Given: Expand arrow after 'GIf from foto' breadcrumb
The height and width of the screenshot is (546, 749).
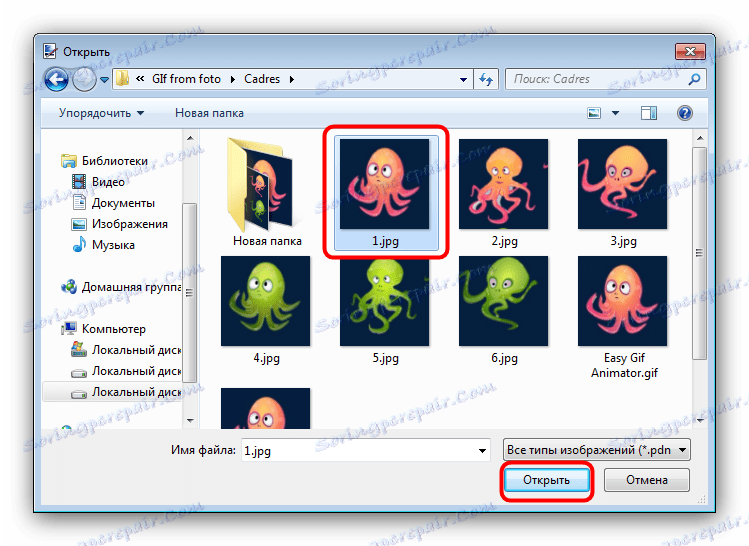Looking at the screenshot, I should tap(233, 79).
